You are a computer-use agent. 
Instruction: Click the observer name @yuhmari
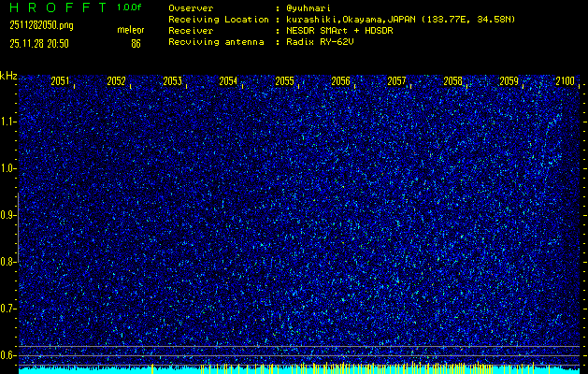(x=308, y=8)
